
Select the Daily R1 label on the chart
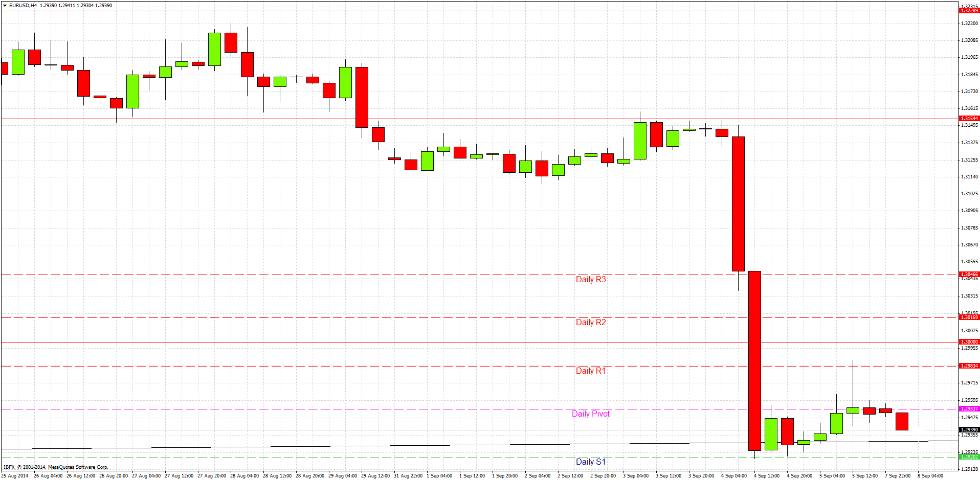coord(590,371)
